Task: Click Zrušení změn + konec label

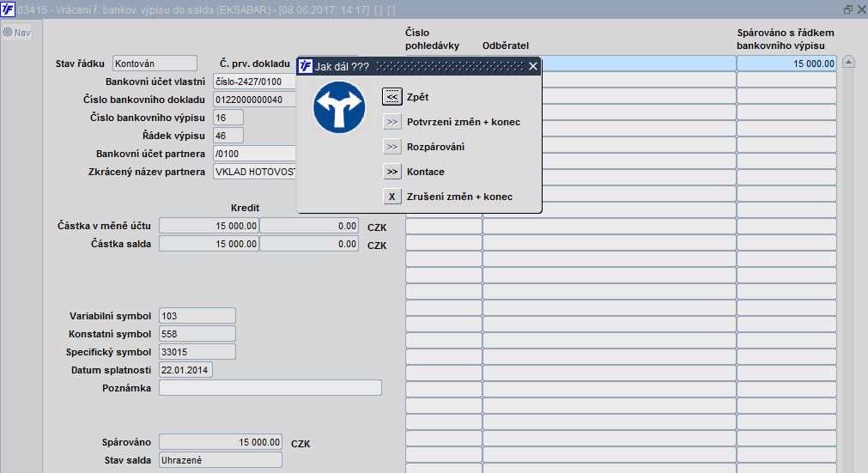Action: [x=459, y=197]
